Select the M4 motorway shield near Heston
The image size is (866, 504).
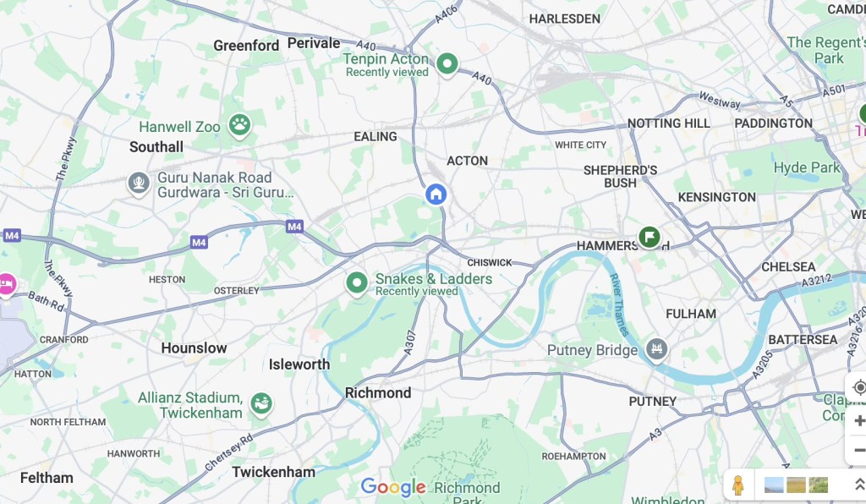pyautogui.click(x=199, y=243)
